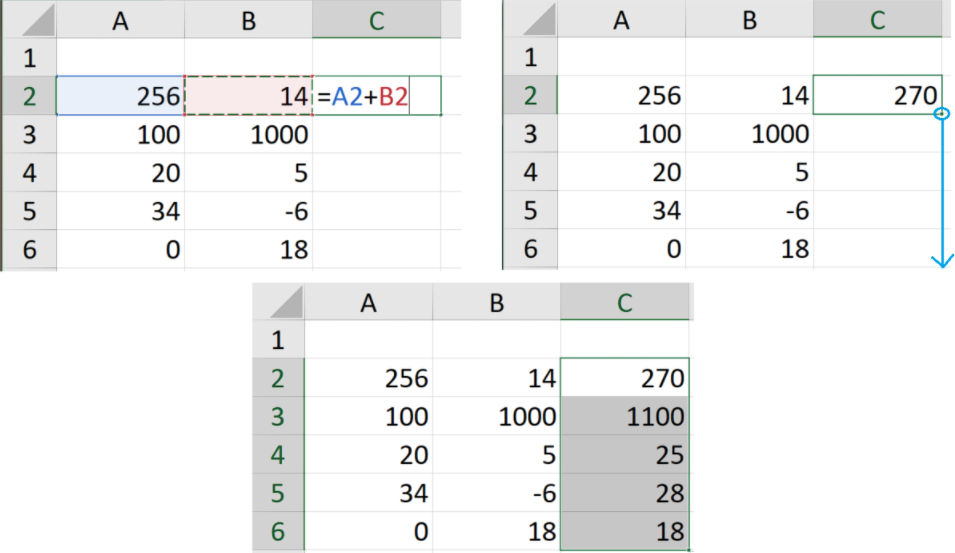
Task: Select column B header above dashed-border 14 cell
Action: (x=248, y=20)
